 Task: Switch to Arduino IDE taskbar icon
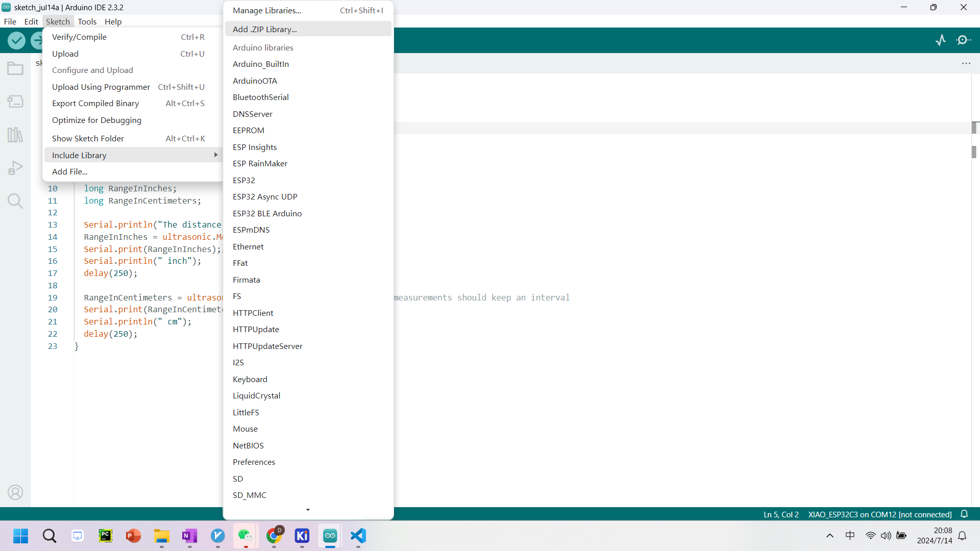tap(330, 536)
